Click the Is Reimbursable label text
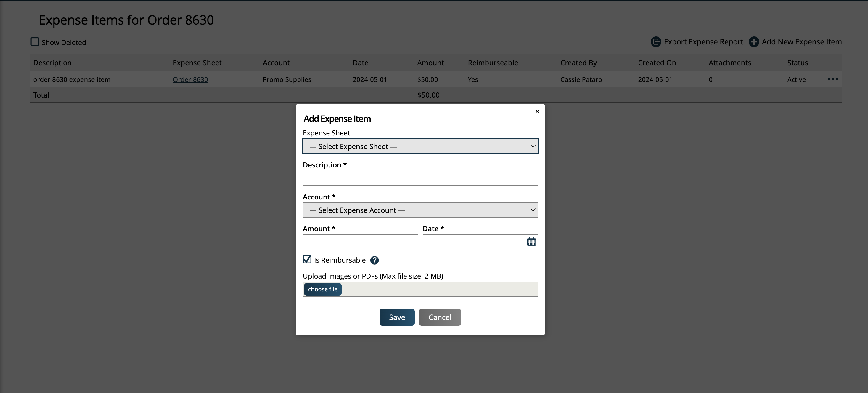This screenshot has height=393, width=868. [340, 260]
